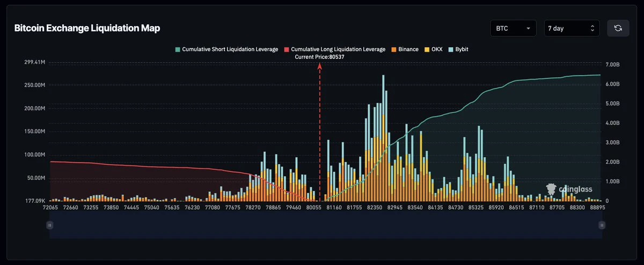
Task: Click the green Short Liquidation legend swatch
Action: tap(178, 49)
